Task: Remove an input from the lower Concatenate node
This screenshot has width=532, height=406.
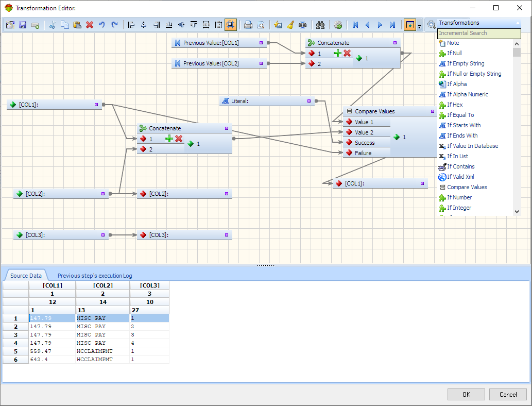Action: (179, 139)
